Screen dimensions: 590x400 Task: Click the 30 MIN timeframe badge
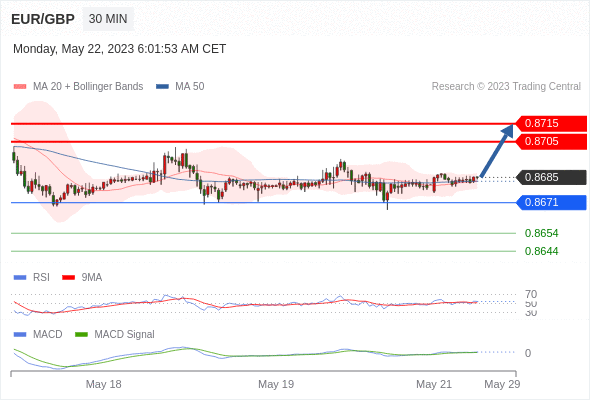click(108, 19)
